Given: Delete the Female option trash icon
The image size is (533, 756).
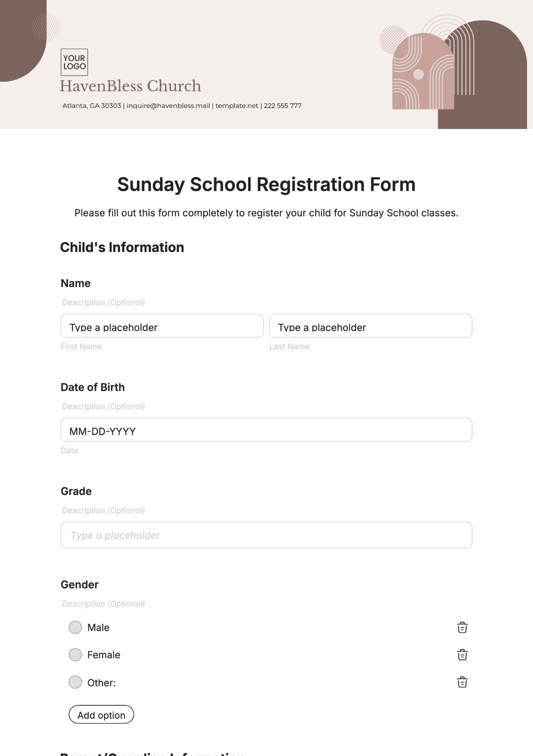Looking at the screenshot, I should coord(462,655).
